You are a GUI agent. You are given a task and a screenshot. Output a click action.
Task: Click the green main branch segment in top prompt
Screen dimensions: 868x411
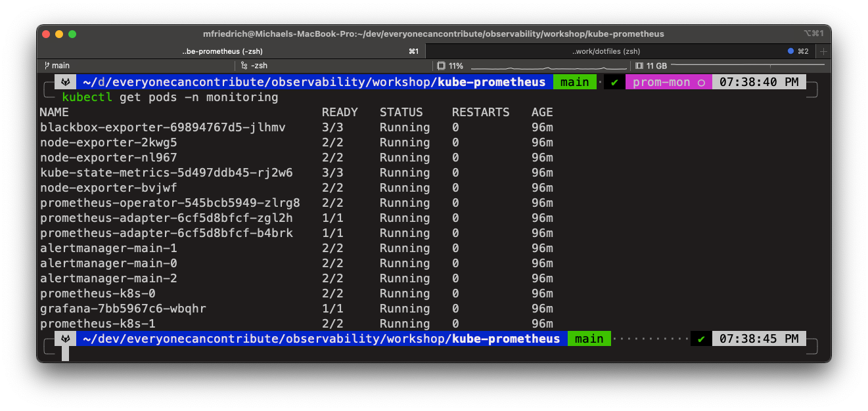pyautogui.click(x=574, y=82)
